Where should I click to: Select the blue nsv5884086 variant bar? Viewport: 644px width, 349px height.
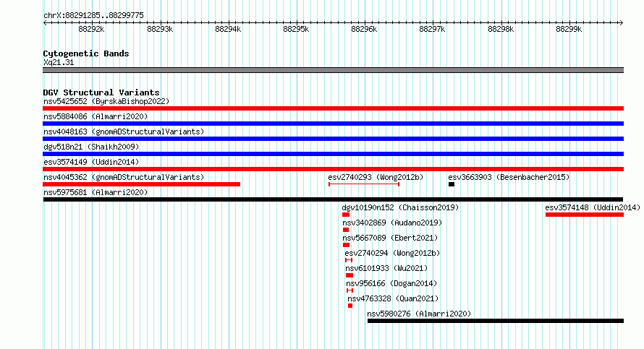(333, 124)
